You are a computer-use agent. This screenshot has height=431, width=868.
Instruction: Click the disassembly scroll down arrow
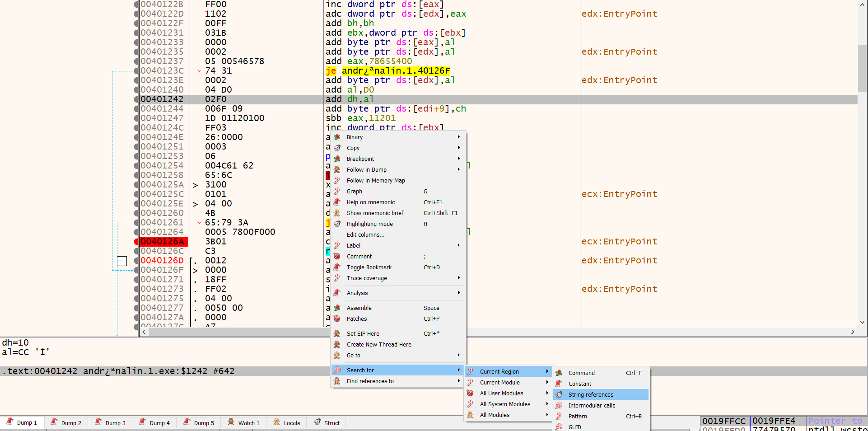(863, 322)
